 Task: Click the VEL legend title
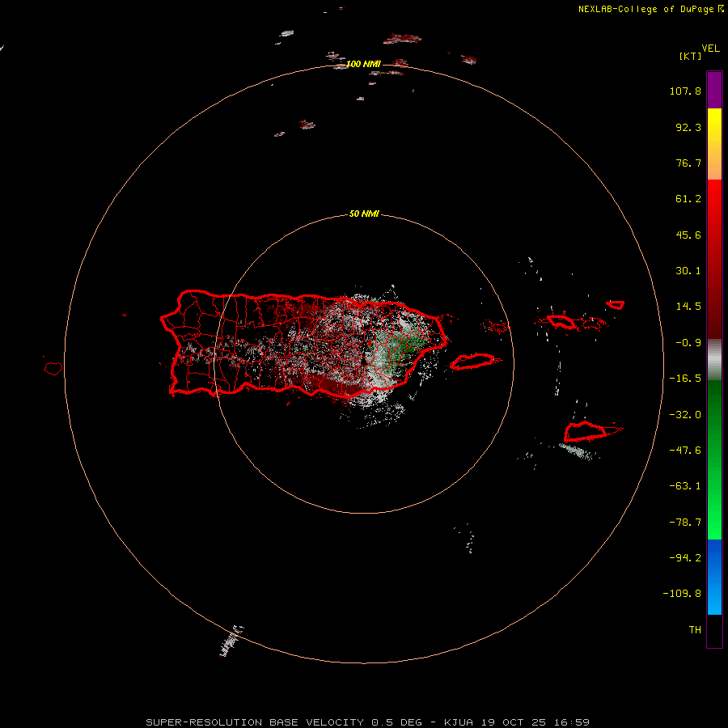click(x=710, y=49)
